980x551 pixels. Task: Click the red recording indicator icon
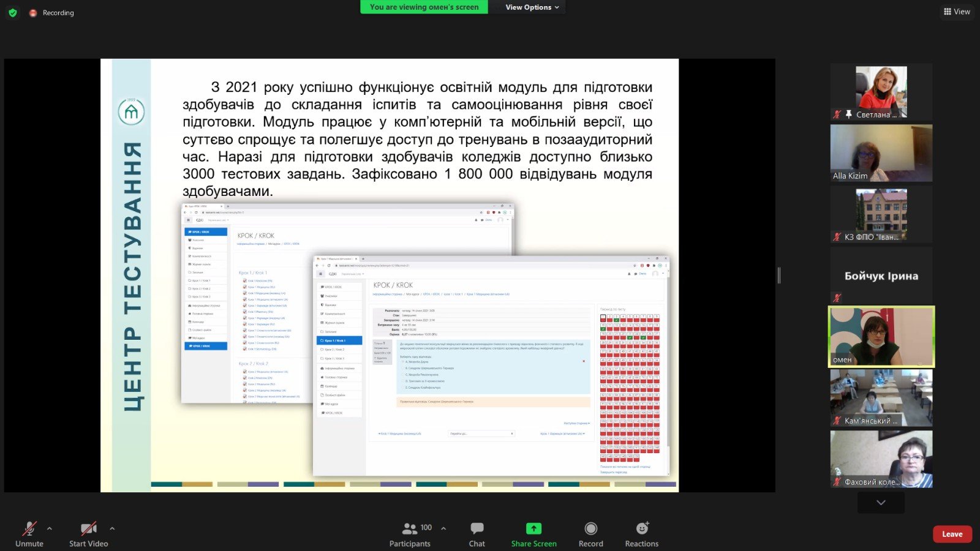33,13
